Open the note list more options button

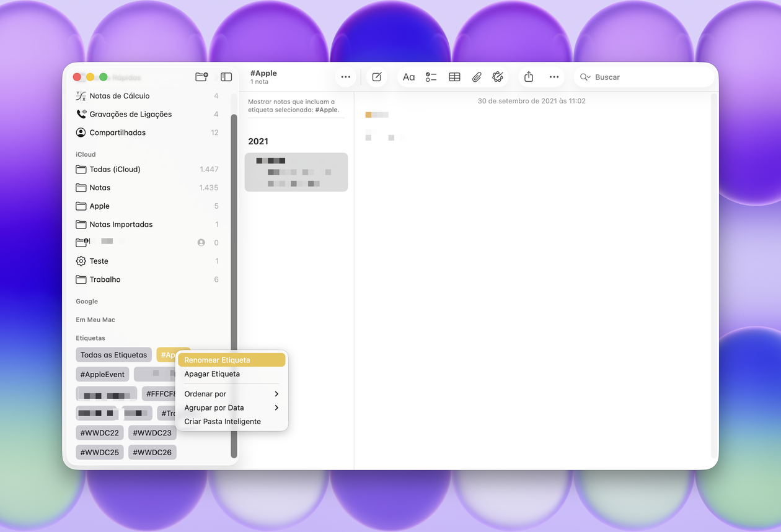point(346,77)
